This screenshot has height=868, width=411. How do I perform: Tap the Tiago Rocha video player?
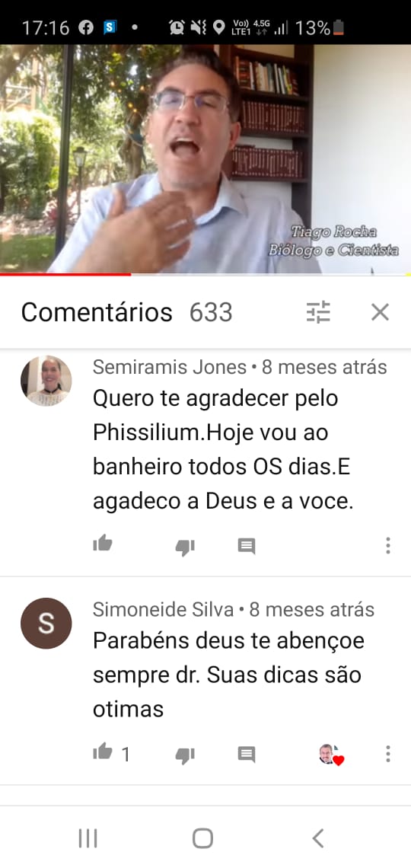point(205,159)
